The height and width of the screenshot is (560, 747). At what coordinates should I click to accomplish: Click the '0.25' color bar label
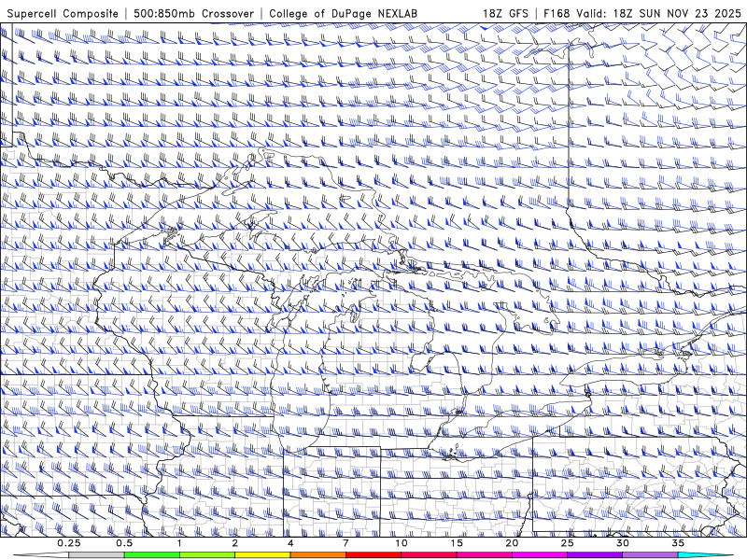[69, 543]
